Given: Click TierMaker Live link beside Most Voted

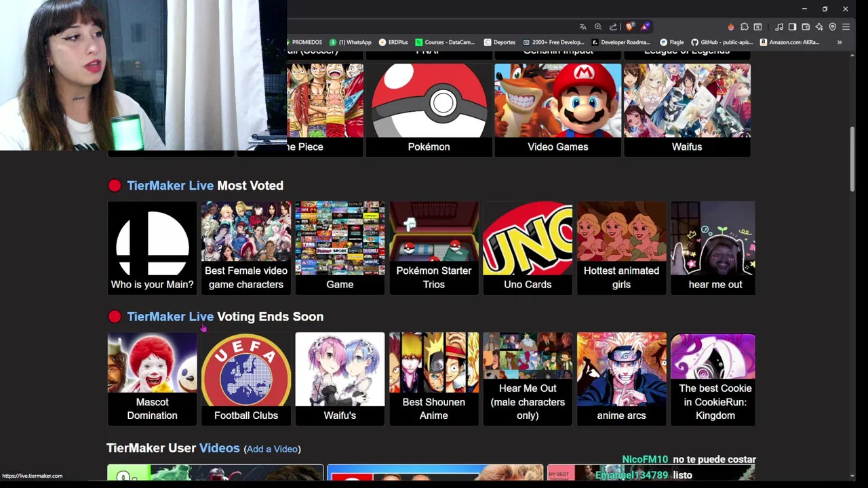Looking at the screenshot, I should [170, 186].
